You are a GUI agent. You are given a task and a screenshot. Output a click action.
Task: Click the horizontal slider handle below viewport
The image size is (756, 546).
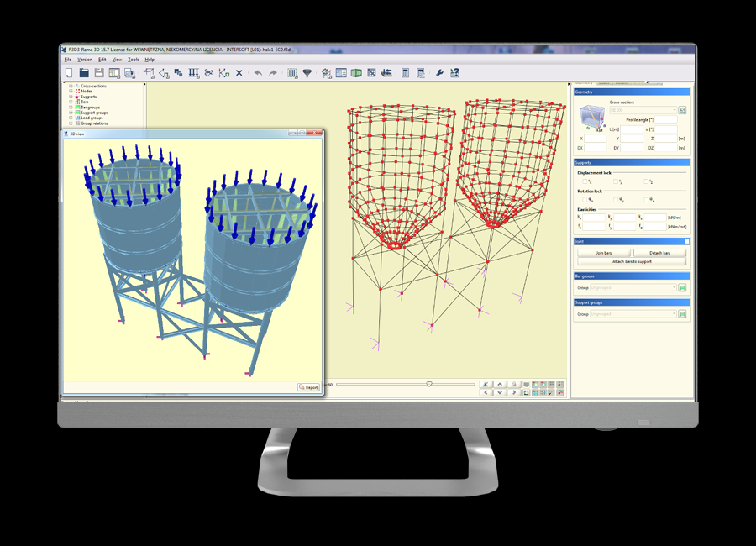[x=429, y=384]
